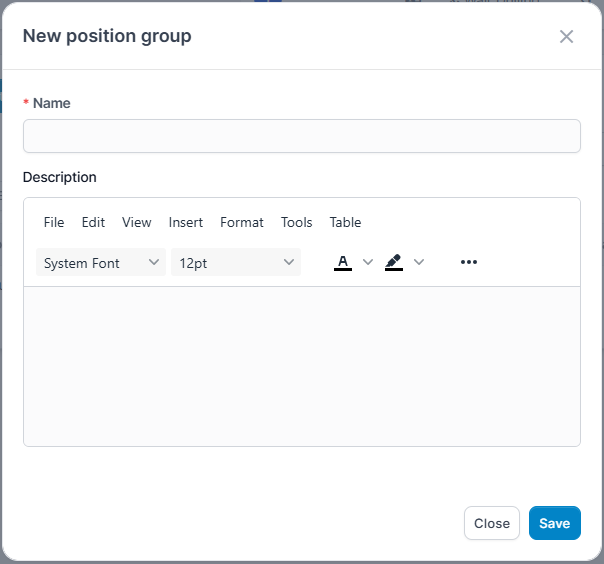Open the 12pt font size dropdown
604x564 pixels.
click(236, 263)
